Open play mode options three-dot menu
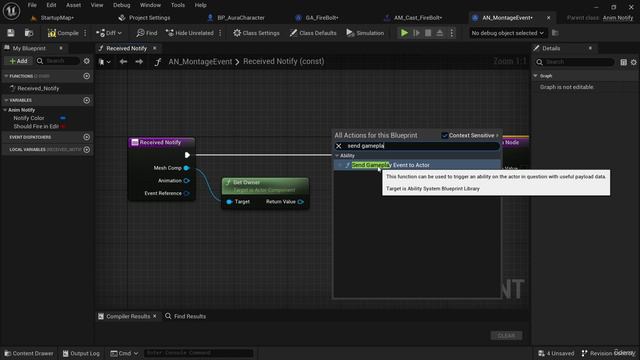Screen dimensions: 640x360 (452, 33)
